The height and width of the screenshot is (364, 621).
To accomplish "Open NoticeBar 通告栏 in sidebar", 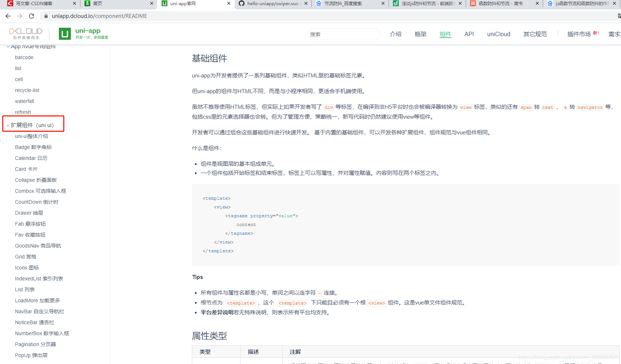I will coord(35,322).
